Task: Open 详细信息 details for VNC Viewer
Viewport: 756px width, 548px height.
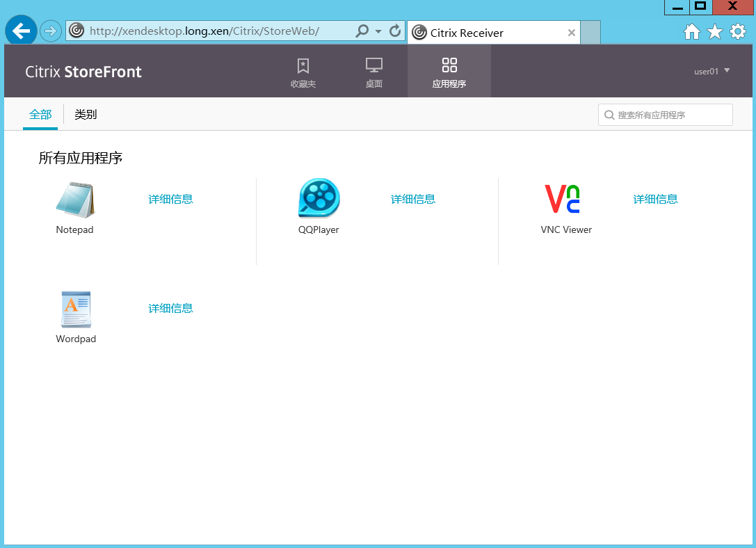Action: (656, 199)
